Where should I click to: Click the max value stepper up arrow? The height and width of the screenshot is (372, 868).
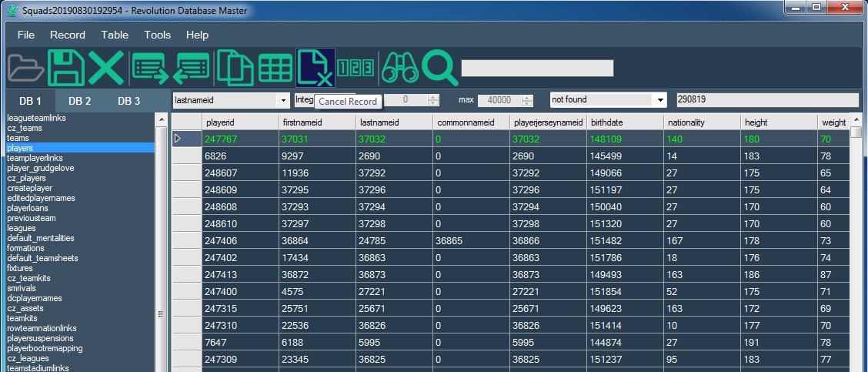527,97
